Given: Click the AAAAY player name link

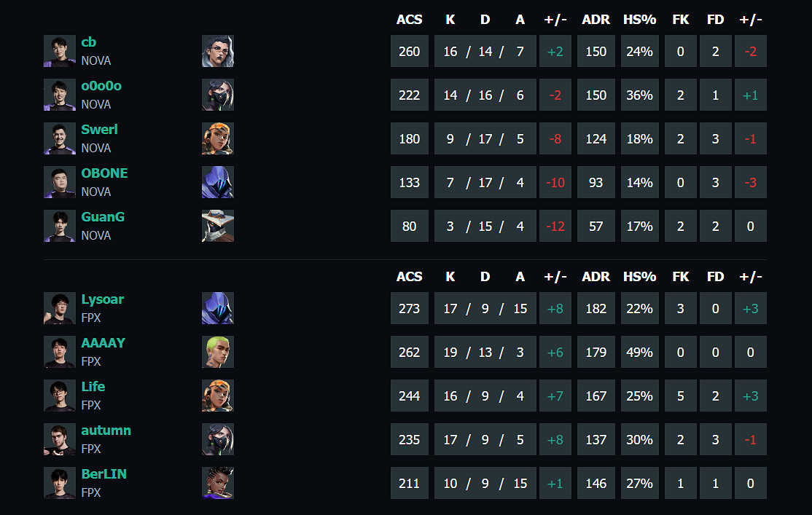Looking at the screenshot, I should (103, 343).
